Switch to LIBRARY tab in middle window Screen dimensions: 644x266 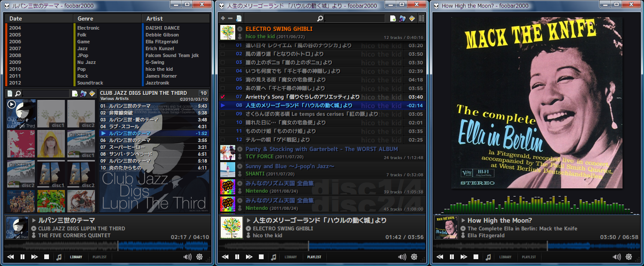[291, 257]
